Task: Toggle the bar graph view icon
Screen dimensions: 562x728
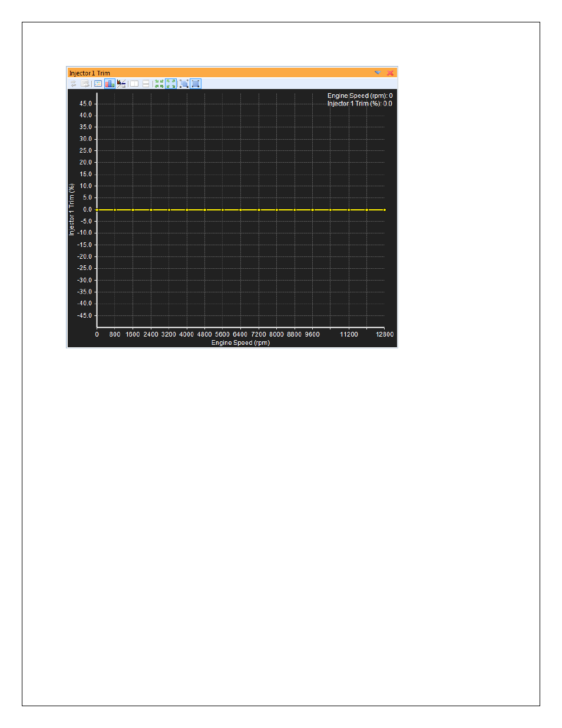Action: [110, 84]
